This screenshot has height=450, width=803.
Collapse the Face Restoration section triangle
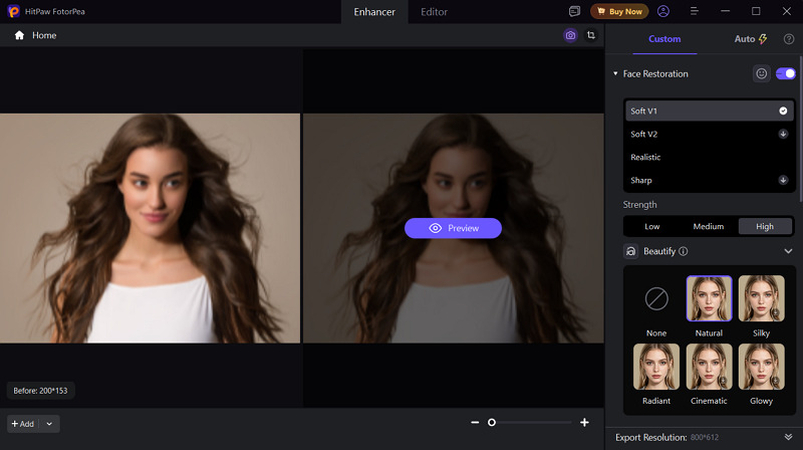click(x=616, y=74)
